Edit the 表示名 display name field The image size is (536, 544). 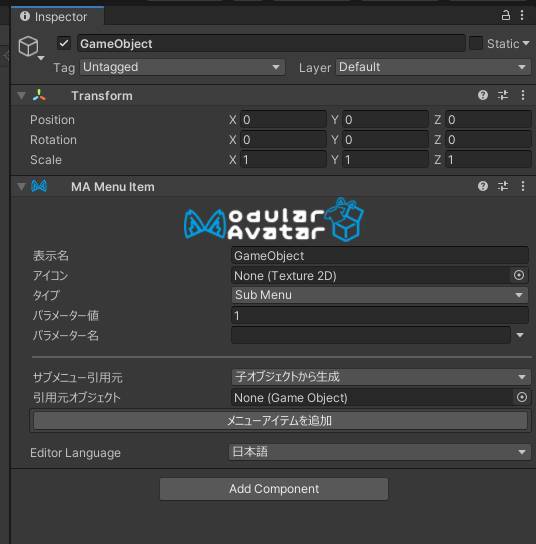pyautogui.click(x=380, y=256)
